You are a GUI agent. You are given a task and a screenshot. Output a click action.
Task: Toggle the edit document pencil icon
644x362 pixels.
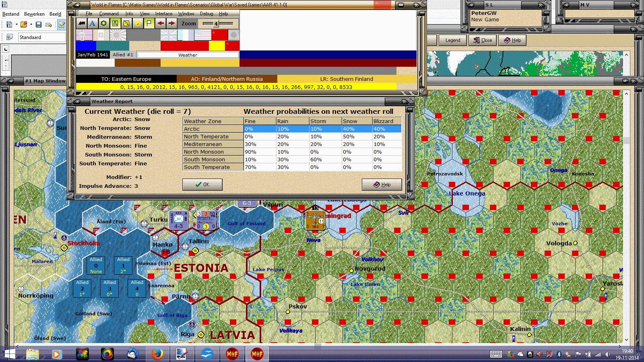click(62, 25)
